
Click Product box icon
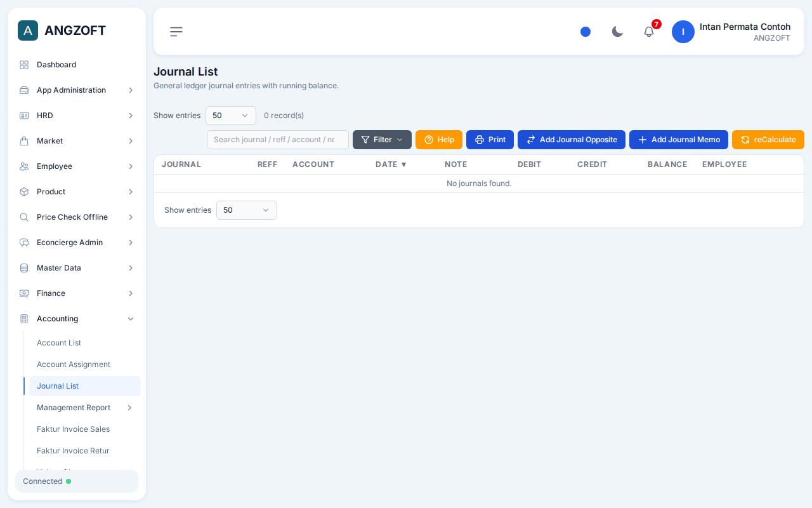pyautogui.click(x=24, y=192)
